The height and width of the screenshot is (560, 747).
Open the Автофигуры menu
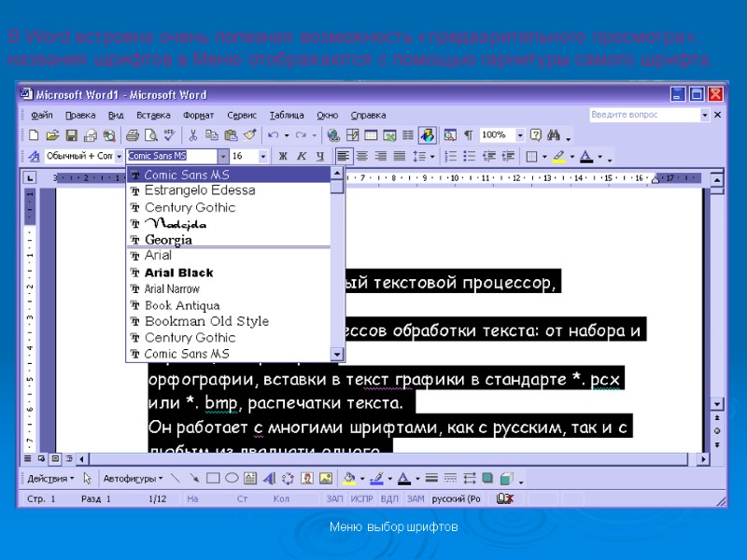point(133,479)
